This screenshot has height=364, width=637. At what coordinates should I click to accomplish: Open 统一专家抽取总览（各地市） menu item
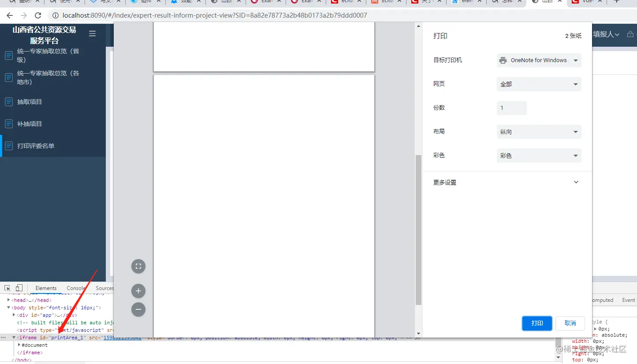click(x=53, y=78)
